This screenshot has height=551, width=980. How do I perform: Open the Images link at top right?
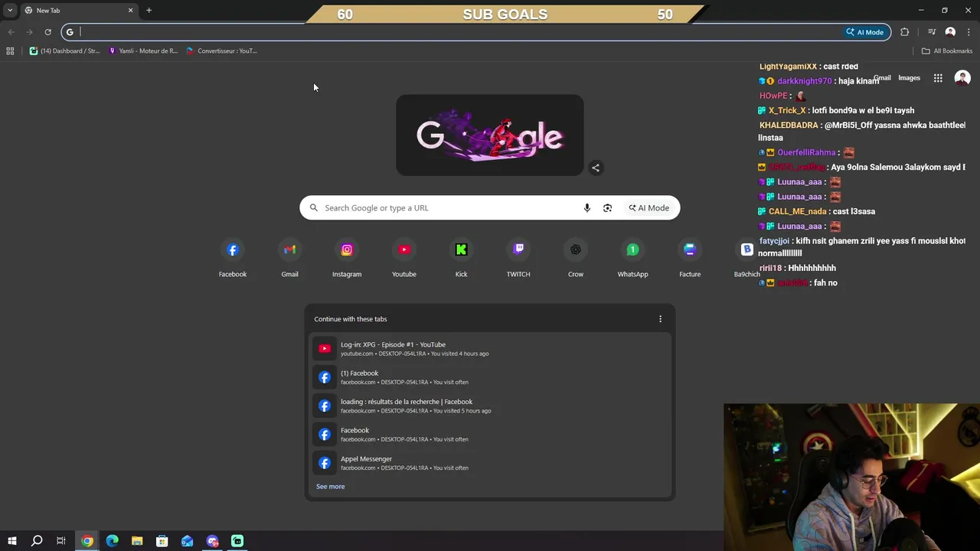[x=909, y=78]
